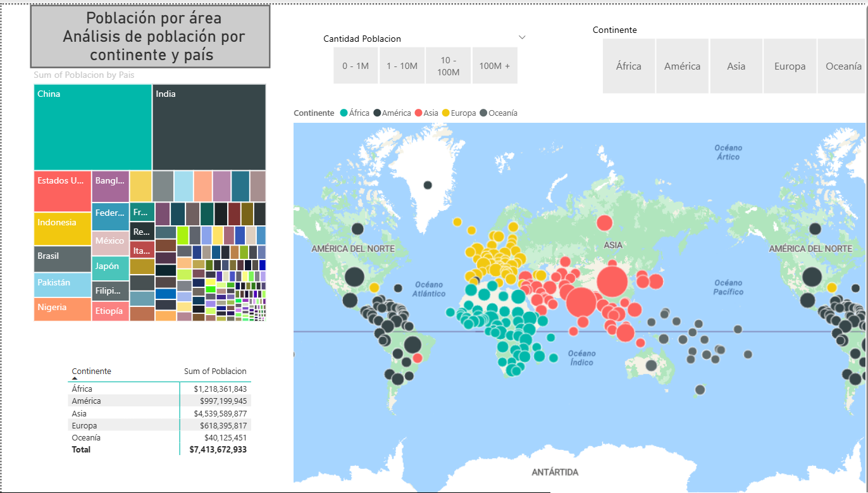
Task: Sort table by Continente column header
Action: (x=92, y=371)
